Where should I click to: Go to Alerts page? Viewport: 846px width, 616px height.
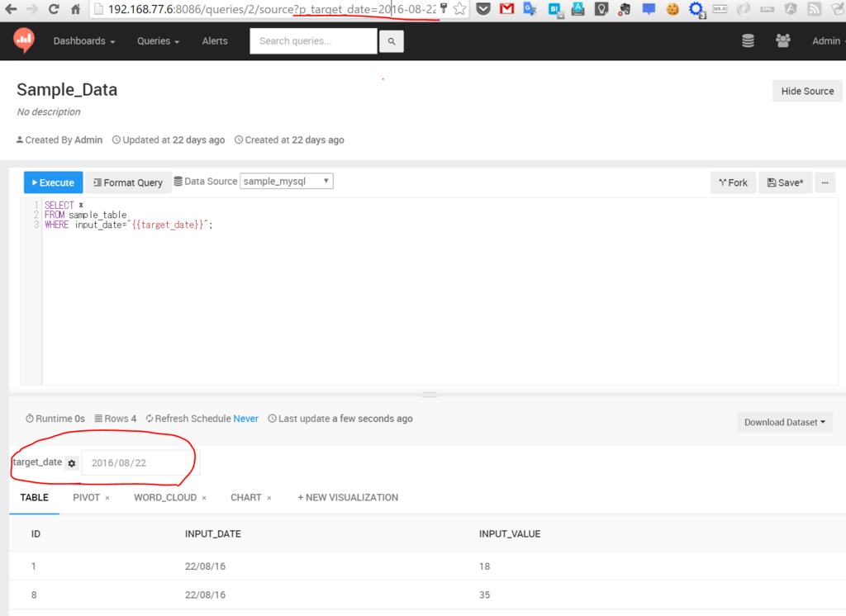click(215, 41)
